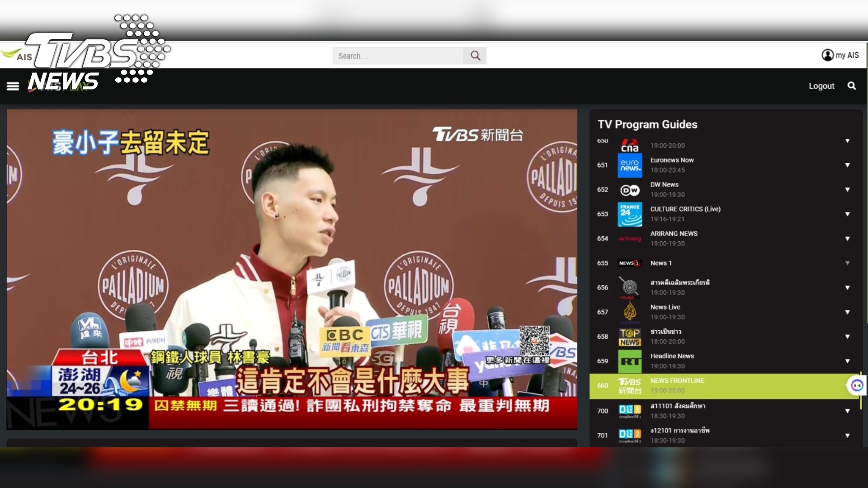
Task: Expand the Headline News schedule
Action: click(848, 361)
